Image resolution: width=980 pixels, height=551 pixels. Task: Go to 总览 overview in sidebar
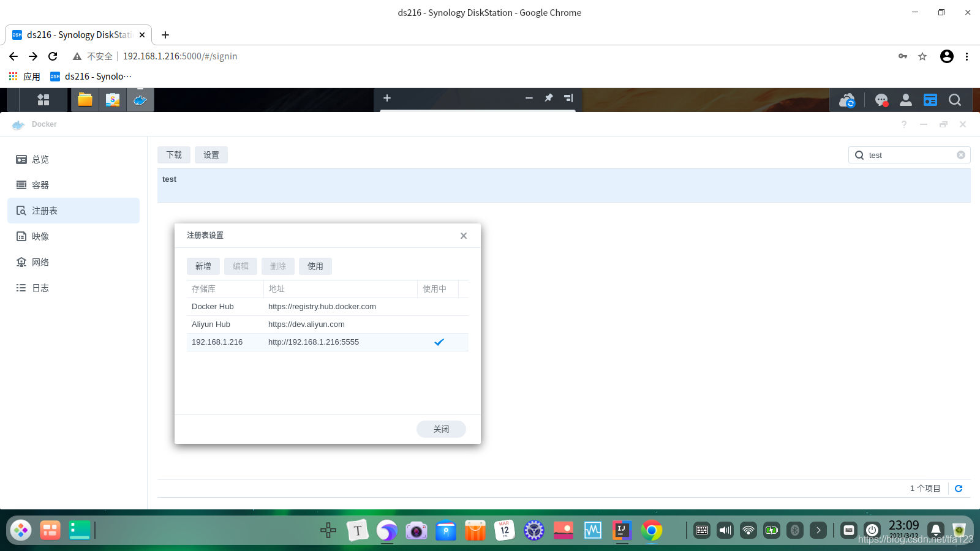click(x=40, y=159)
